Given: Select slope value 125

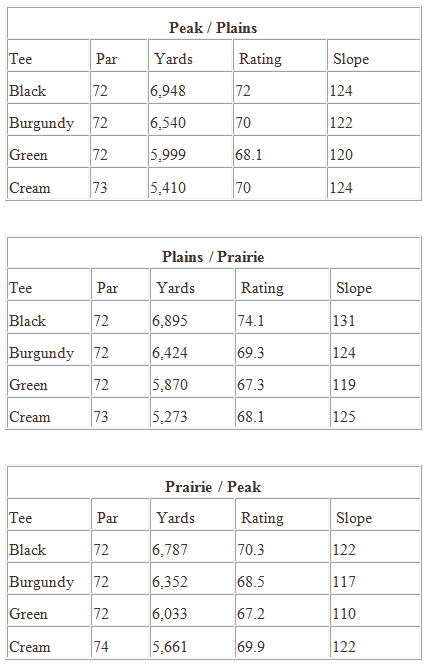Looking at the screenshot, I should pyautogui.click(x=344, y=417).
